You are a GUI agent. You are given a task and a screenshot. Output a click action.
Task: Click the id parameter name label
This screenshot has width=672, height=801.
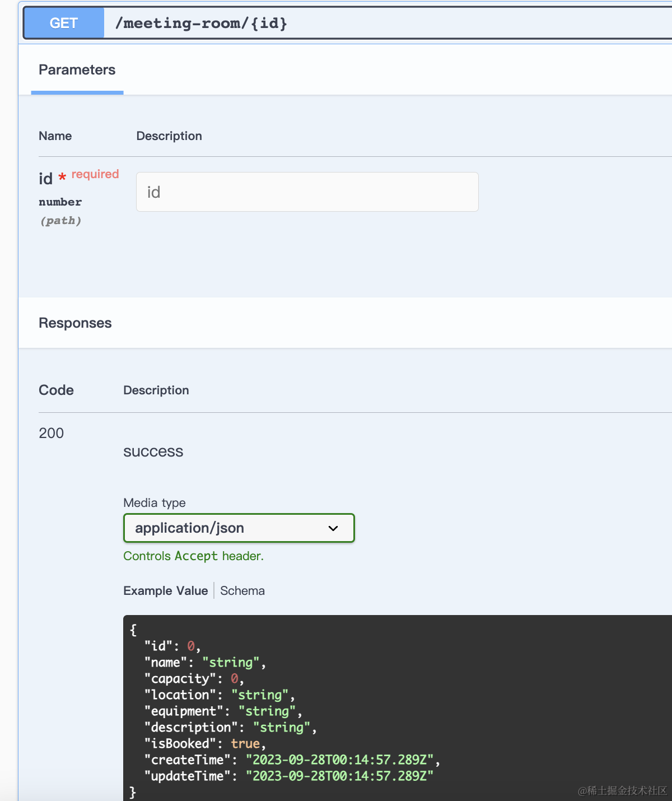coord(45,179)
